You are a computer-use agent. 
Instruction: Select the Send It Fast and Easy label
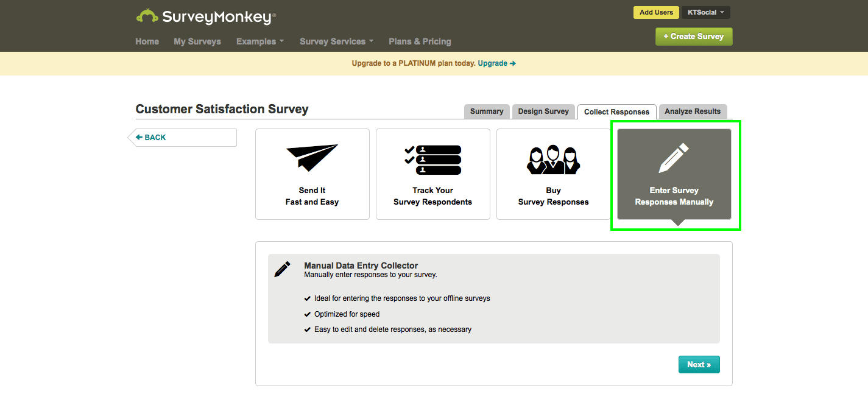(x=312, y=196)
